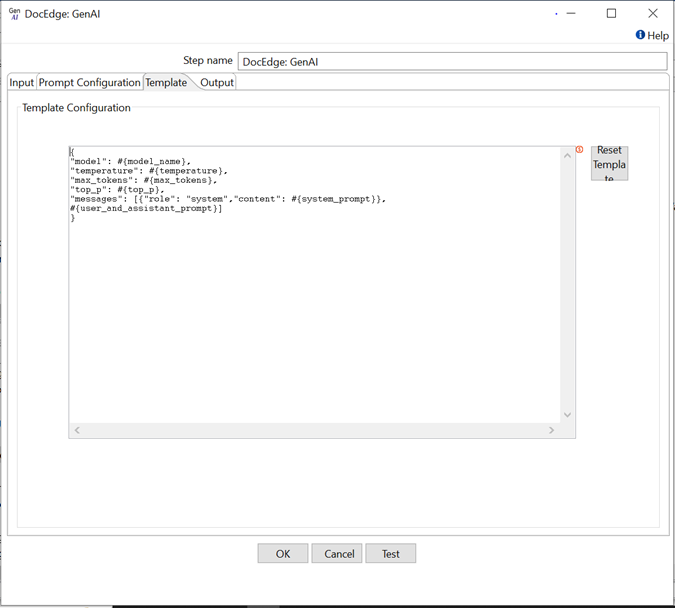
Task: Click the red indicator icon beside template editor
Action: click(x=579, y=150)
